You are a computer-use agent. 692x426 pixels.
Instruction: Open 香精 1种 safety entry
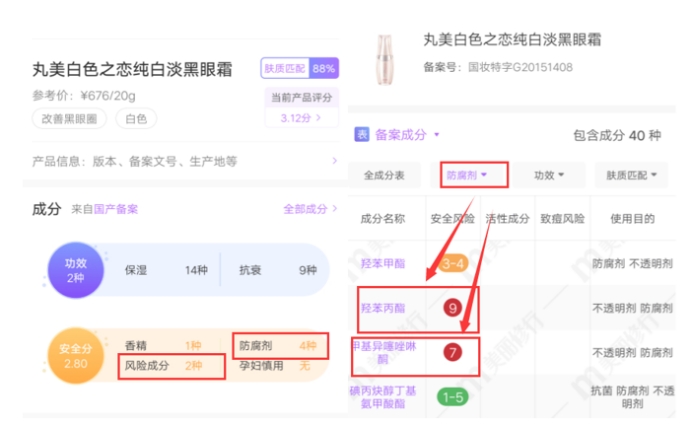tap(163, 345)
